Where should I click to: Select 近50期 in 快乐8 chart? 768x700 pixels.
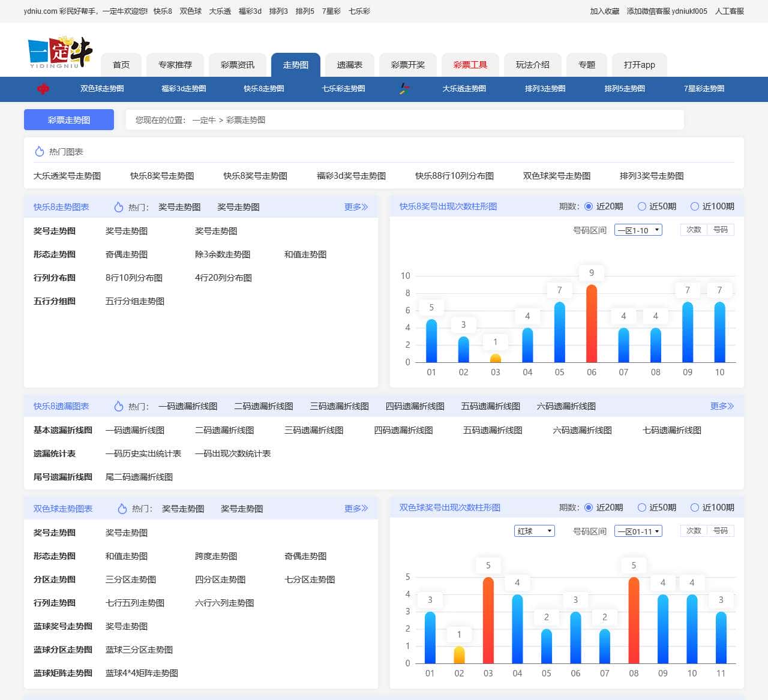point(642,206)
